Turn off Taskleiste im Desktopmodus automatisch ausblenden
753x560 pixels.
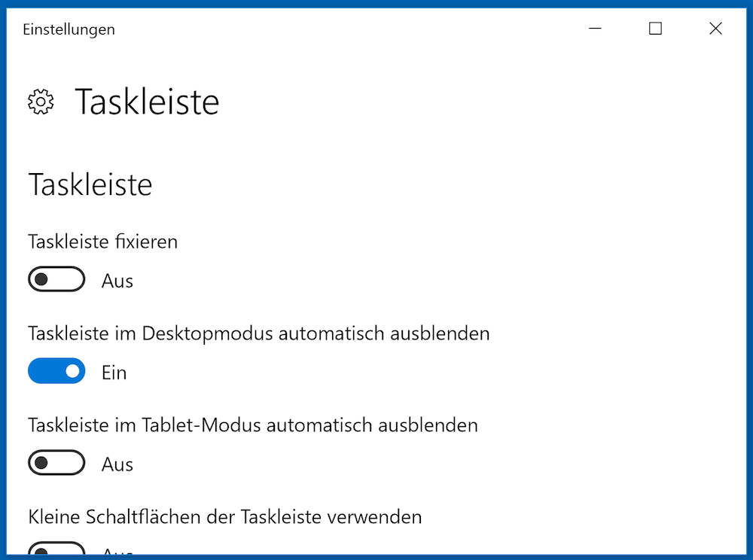tap(56, 371)
